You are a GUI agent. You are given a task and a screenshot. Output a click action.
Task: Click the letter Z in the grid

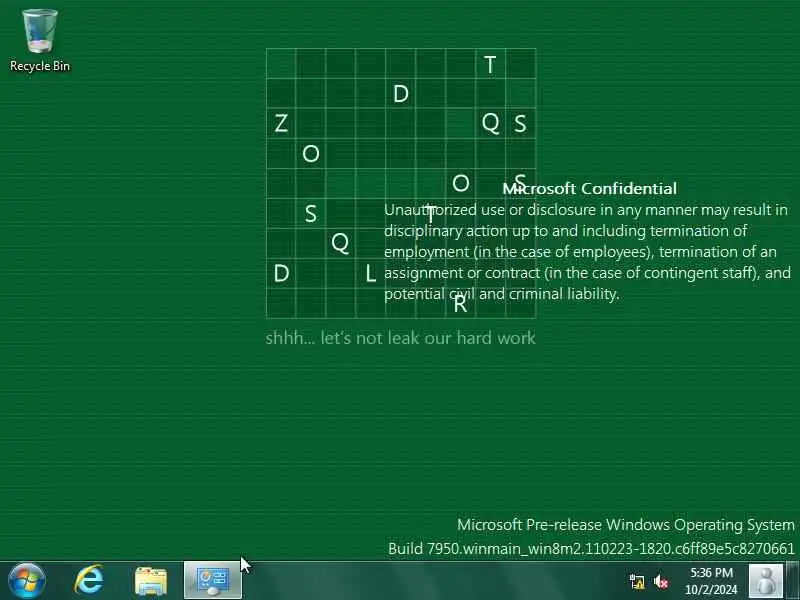coord(281,123)
